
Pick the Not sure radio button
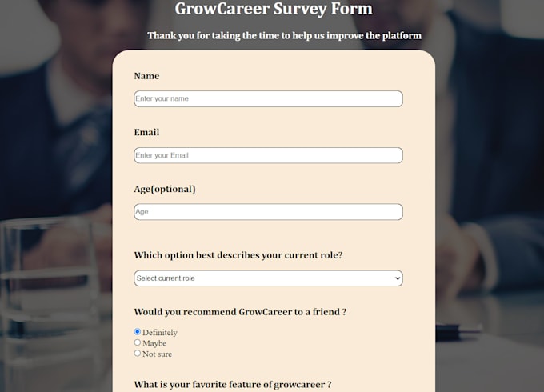pos(138,353)
